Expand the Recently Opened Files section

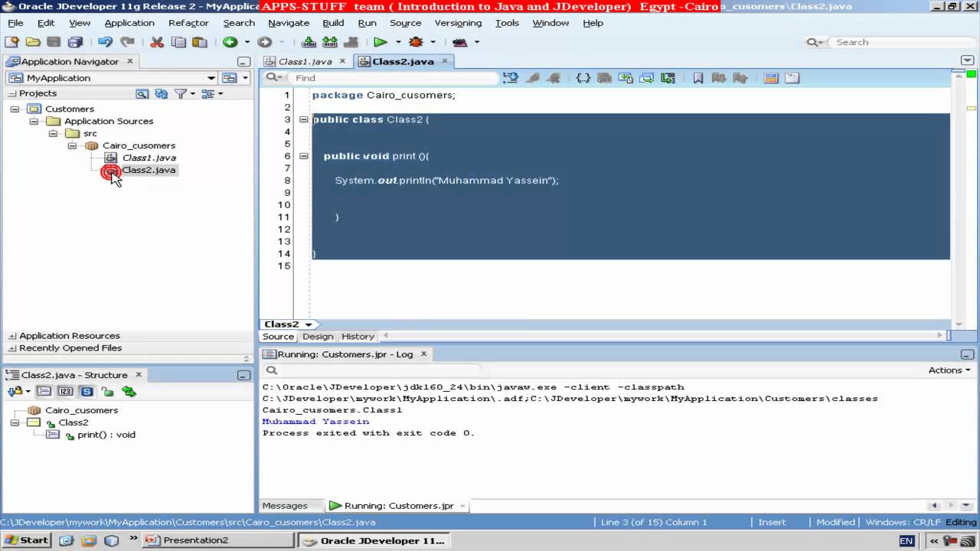coord(11,348)
